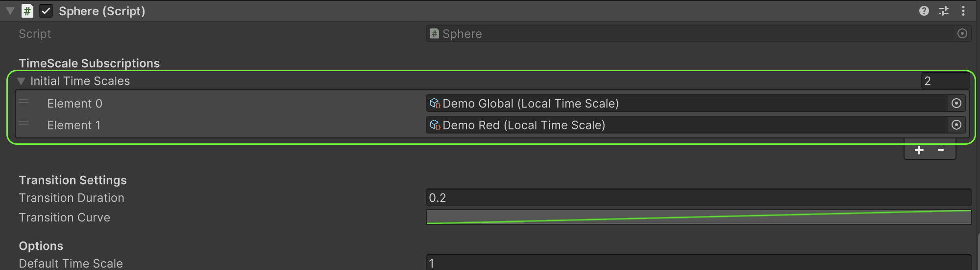Open object picker for Element 0

click(x=956, y=104)
